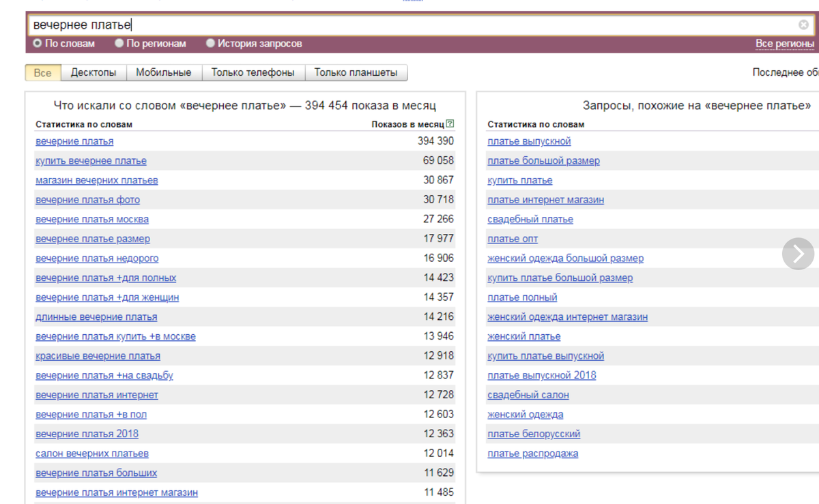
Task: Select the По словам radio button
Action: [x=38, y=43]
